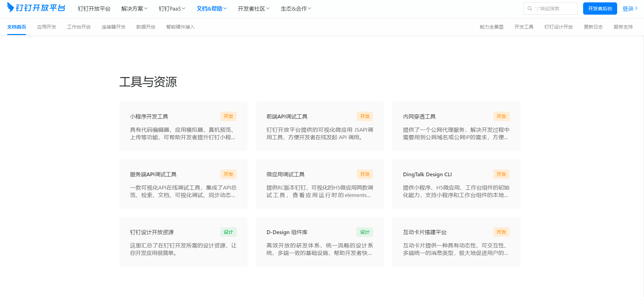
Task: Click description starting 一款可视化API在线调试工具
Action: [183, 192]
